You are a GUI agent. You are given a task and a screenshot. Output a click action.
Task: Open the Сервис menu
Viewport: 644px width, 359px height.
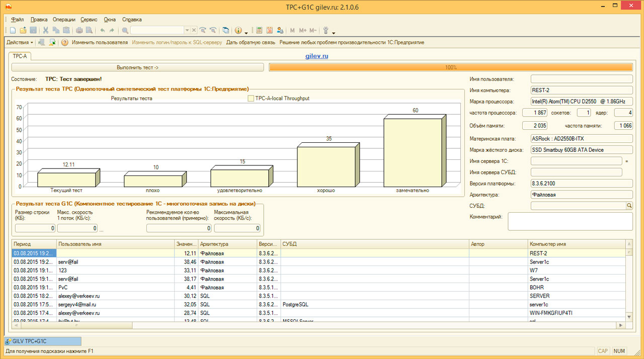tap(89, 20)
